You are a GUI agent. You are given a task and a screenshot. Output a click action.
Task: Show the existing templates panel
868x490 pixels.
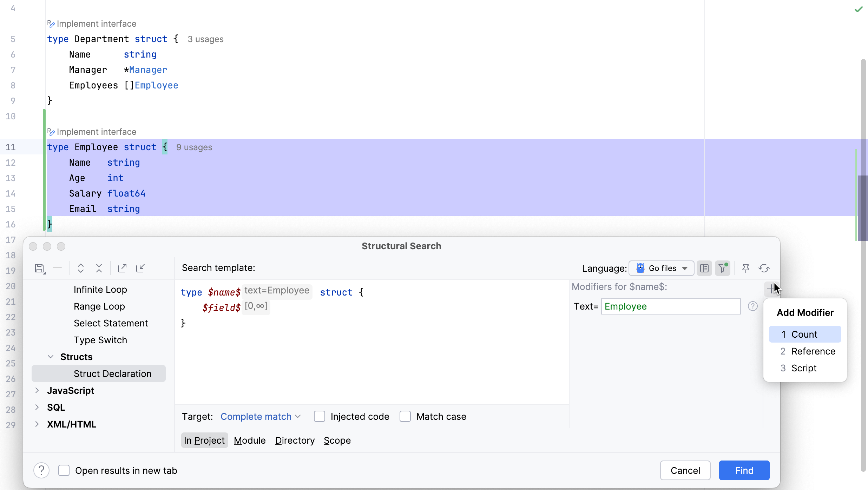point(704,268)
